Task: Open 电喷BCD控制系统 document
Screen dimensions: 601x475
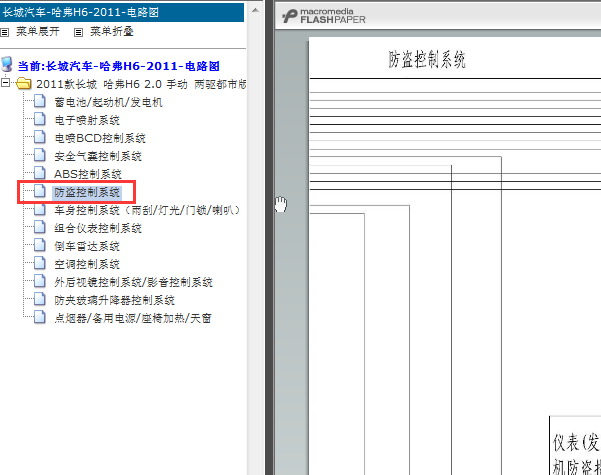Action: tap(100, 138)
